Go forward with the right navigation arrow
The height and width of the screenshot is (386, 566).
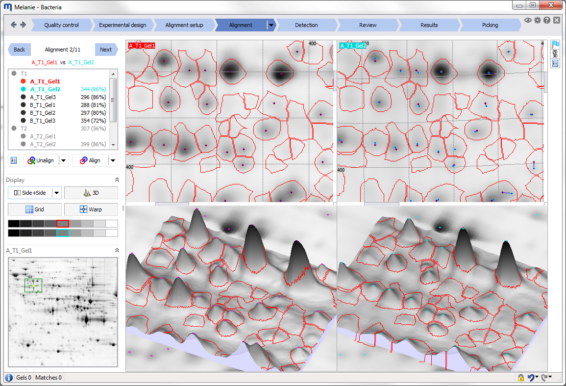pyautogui.click(x=23, y=25)
